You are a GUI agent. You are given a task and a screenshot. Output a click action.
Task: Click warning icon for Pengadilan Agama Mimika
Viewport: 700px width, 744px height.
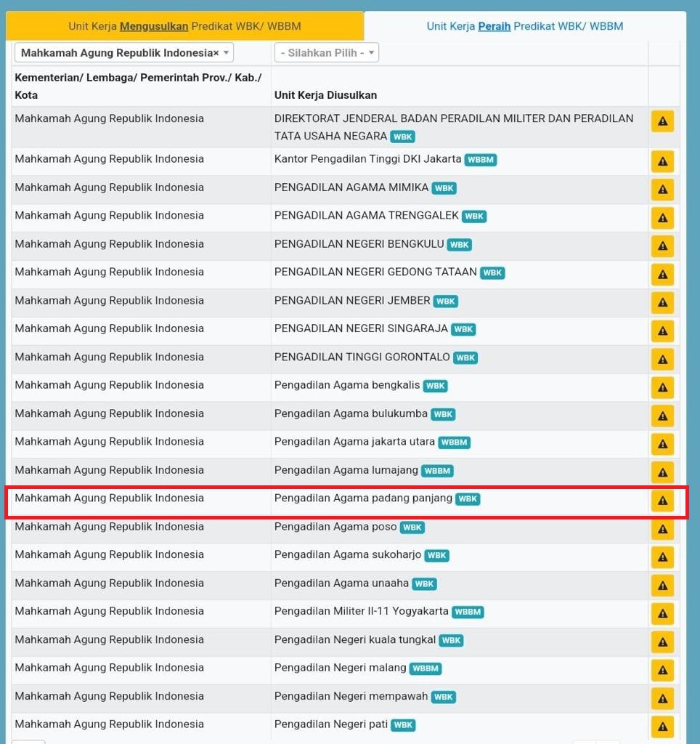tap(662, 190)
